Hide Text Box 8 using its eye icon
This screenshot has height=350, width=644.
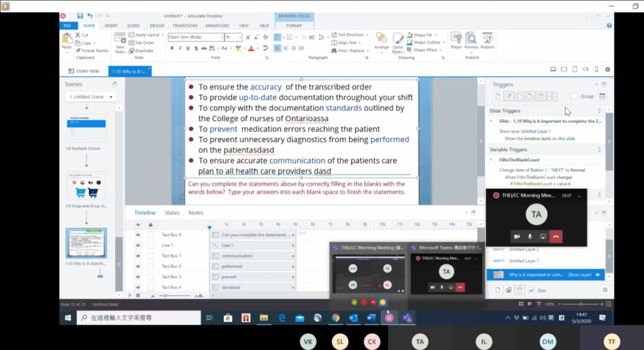tap(138, 235)
